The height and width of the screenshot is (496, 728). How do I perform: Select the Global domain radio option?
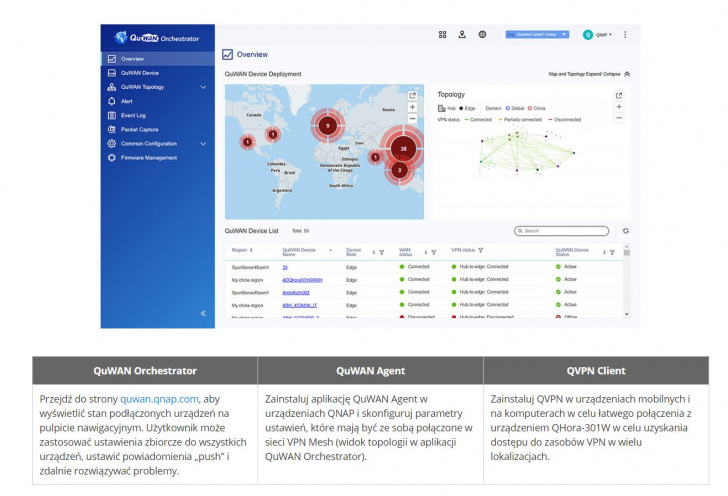tap(509, 107)
